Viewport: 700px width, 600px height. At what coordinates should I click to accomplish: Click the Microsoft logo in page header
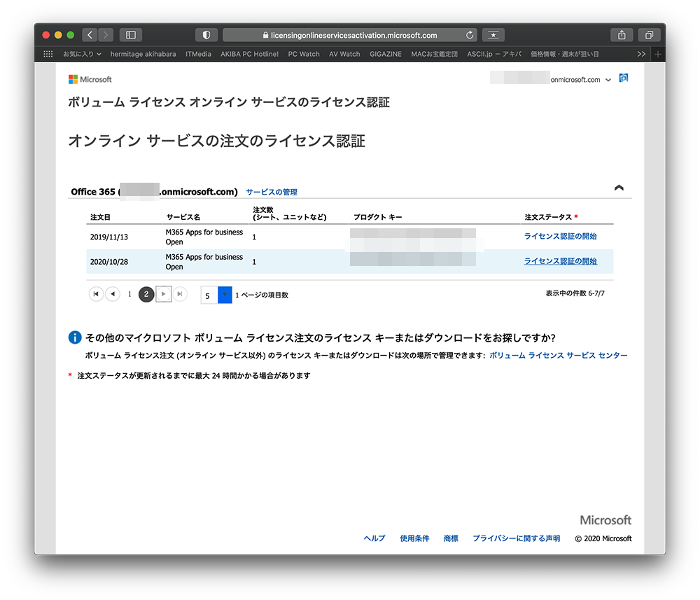tap(90, 80)
